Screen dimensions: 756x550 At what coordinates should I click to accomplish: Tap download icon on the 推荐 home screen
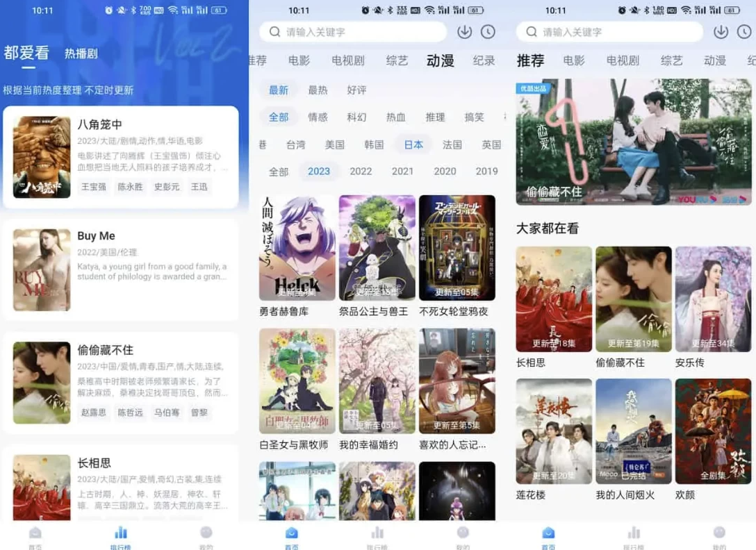[x=721, y=32]
